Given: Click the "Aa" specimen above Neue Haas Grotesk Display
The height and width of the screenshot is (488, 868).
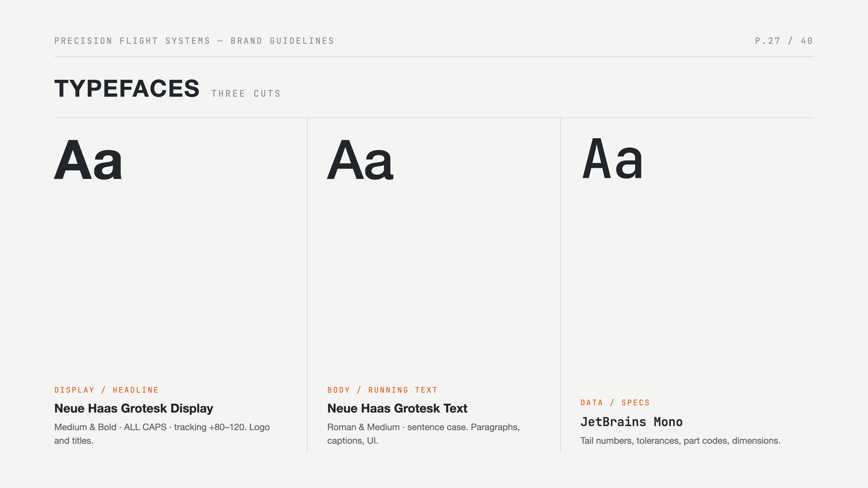Looking at the screenshot, I should (x=88, y=160).
